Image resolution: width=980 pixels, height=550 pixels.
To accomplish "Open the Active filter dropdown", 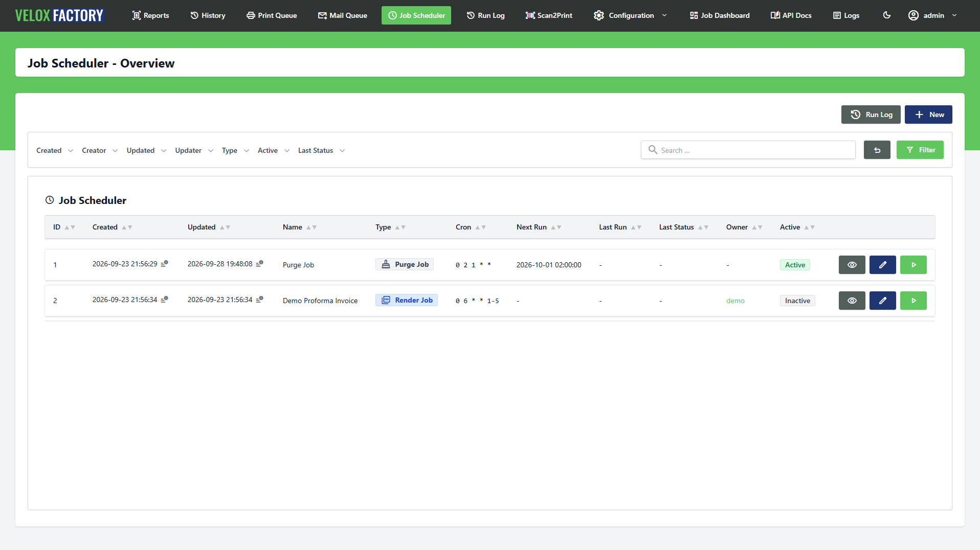I will tap(274, 150).
